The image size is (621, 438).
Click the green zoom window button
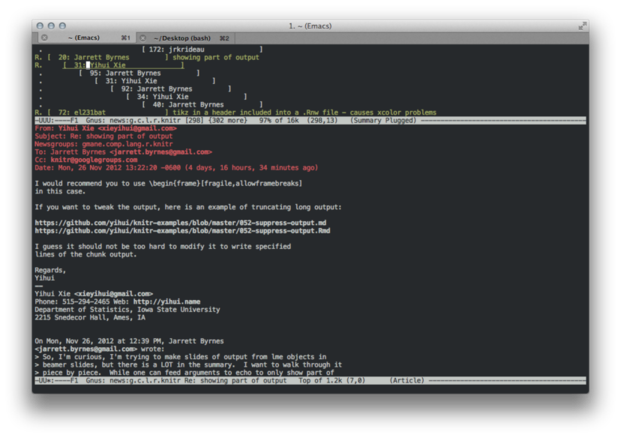coord(62,25)
